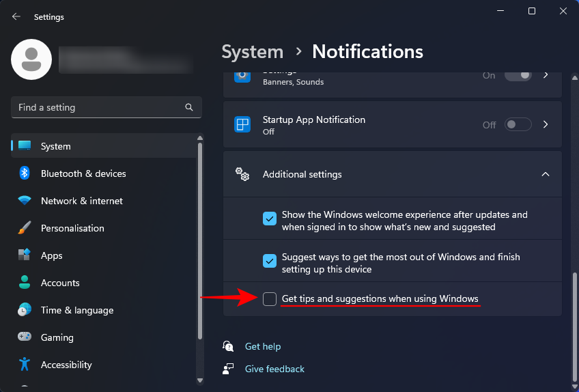This screenshot has width=579, height=392.
Task: Click the user profile avatar
Action: point(31,59)
